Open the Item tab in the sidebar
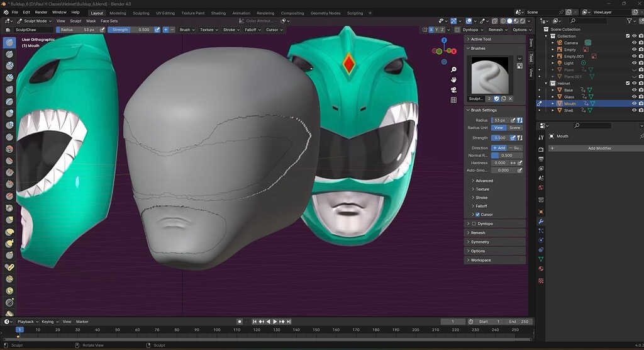Viewport: 644px width, 350px height. [531, 43]
